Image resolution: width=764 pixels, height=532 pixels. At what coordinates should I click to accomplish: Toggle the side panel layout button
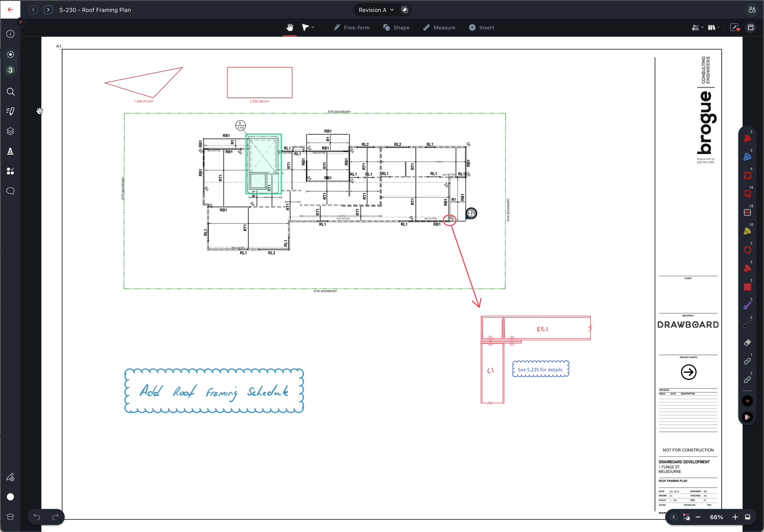pyautogui.click(x=751, y=27)
